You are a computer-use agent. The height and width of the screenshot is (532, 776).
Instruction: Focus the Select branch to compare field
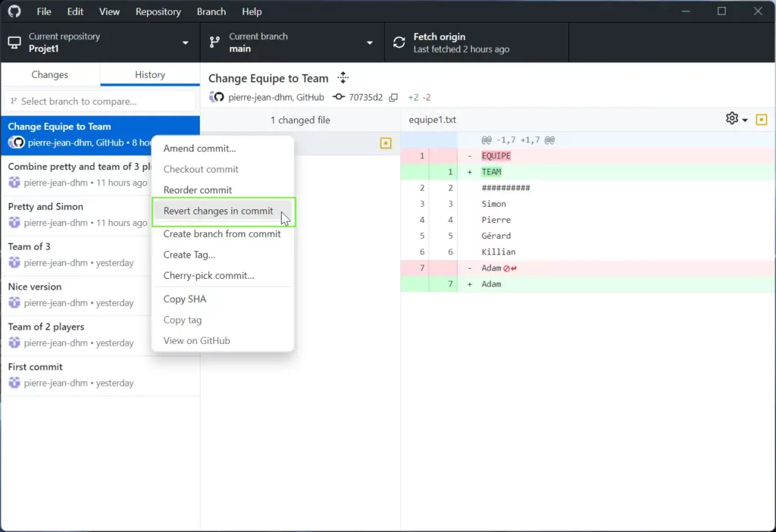(100, 101)
